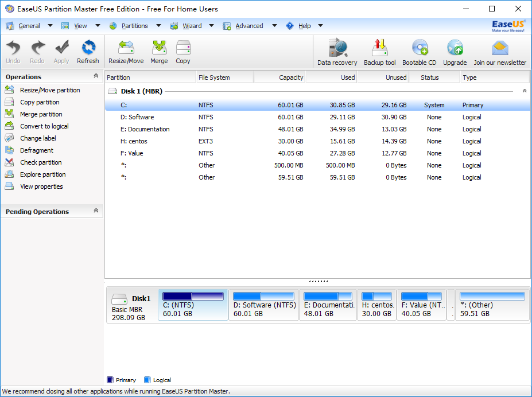Expand the Help dropdown arrow
This screenshot has height=397, width=532.
[x=320, y=26]
